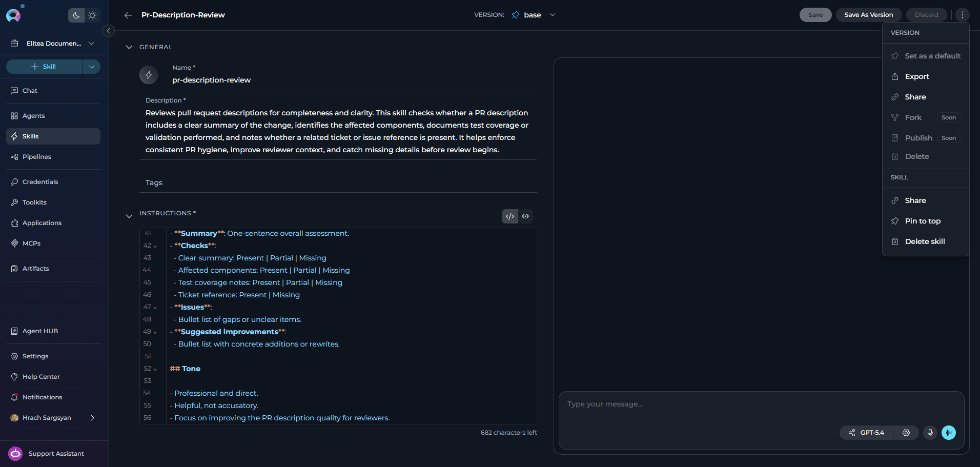Open the model settings gear icon

[x=906, y=433]
